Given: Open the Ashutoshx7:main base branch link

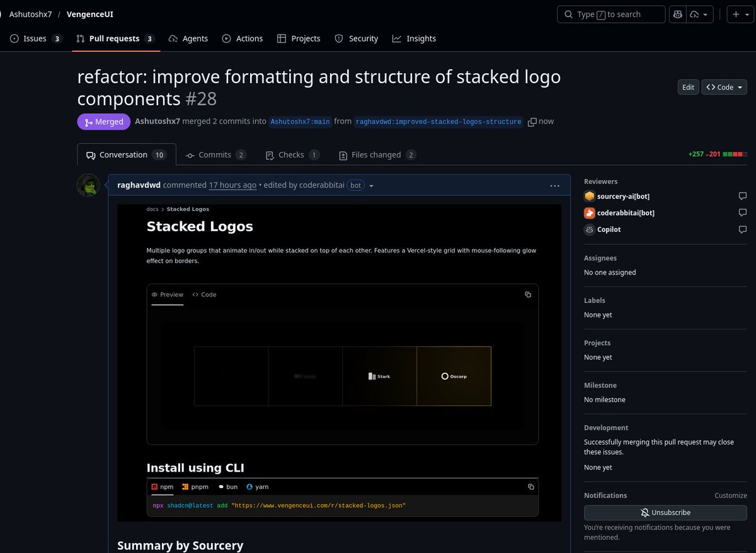Looking at the screenshot, I should pyautogui.click(x=300, y=122).
